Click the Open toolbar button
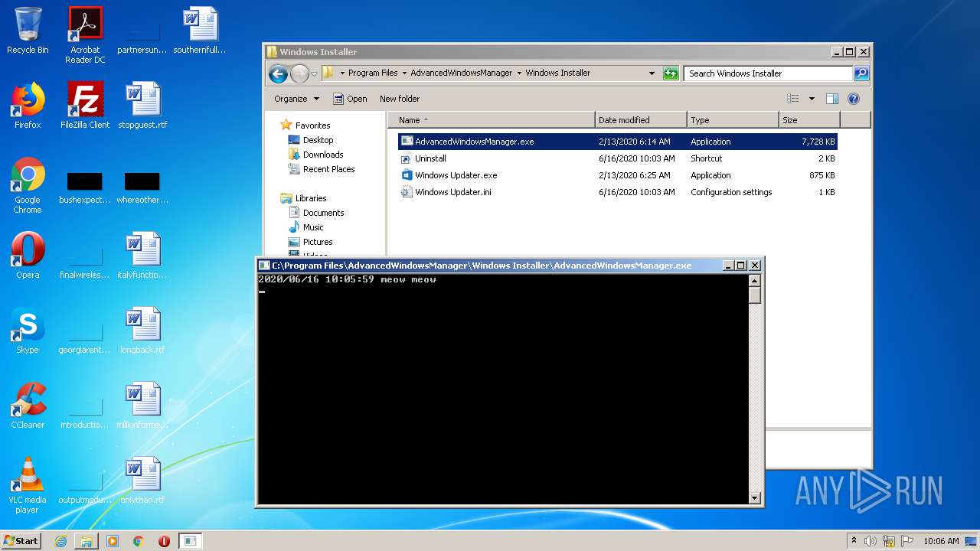 click(x=350, y=99)
